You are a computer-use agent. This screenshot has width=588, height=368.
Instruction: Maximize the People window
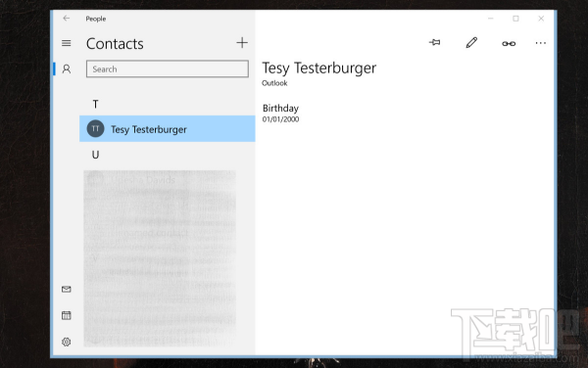tap(516, 19)
